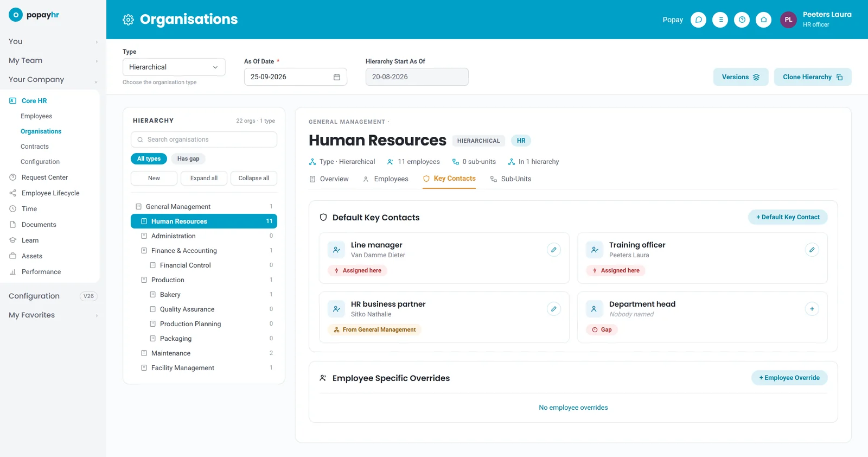The width and height of the screenshot is (868, 457).
Task: Expand the My Team sidebar section
Action: (x=53, y=60)
